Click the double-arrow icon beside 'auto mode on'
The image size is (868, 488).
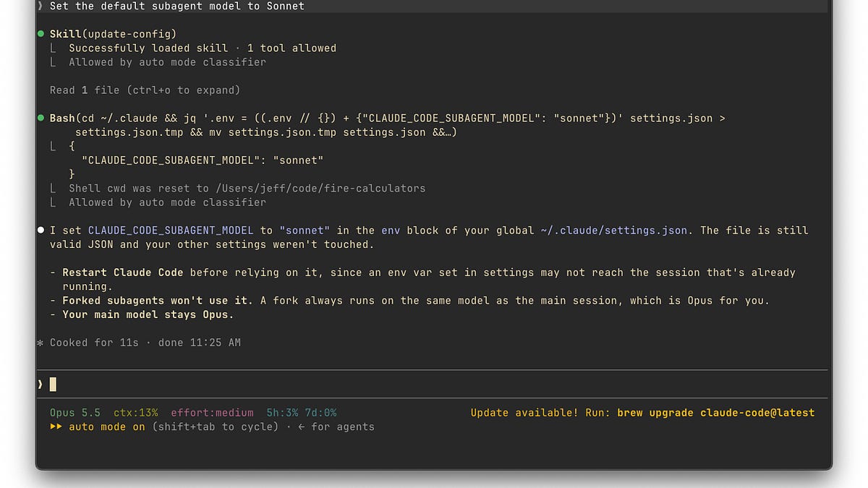point(56,427)
